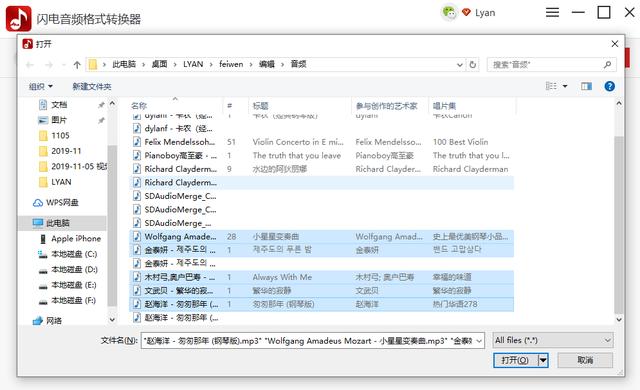Go back using the back arrow

pos(29,65)
